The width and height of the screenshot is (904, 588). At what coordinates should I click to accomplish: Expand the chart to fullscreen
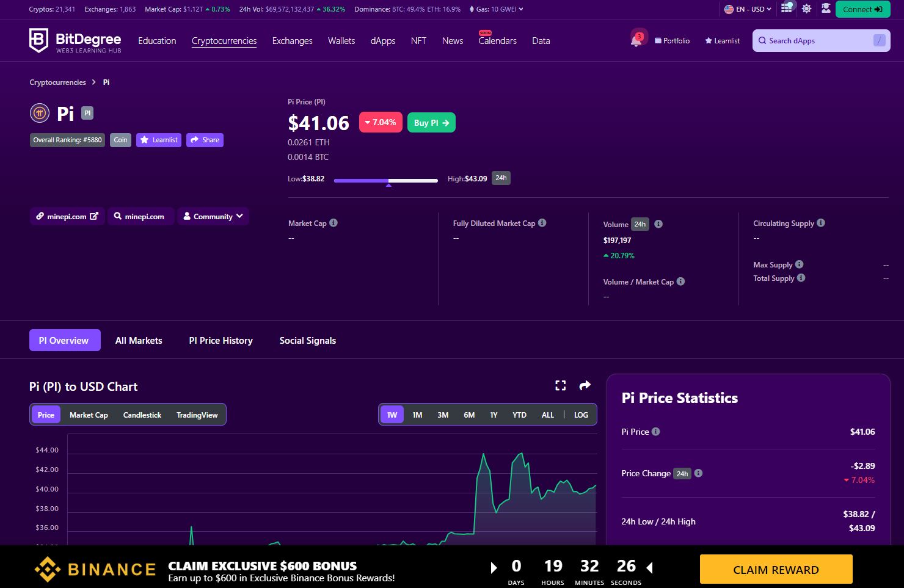pyautogui.click(x=560, y=385)
